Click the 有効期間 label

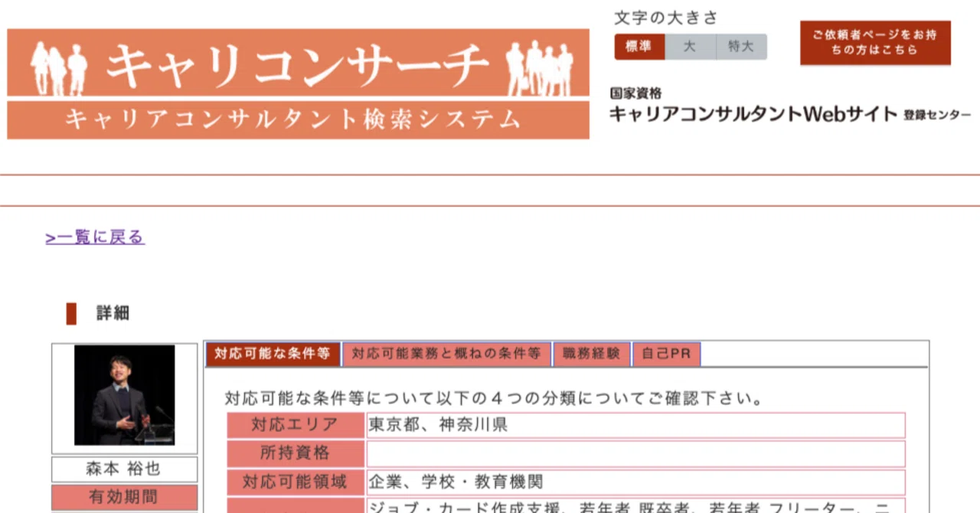click(124, 496)
